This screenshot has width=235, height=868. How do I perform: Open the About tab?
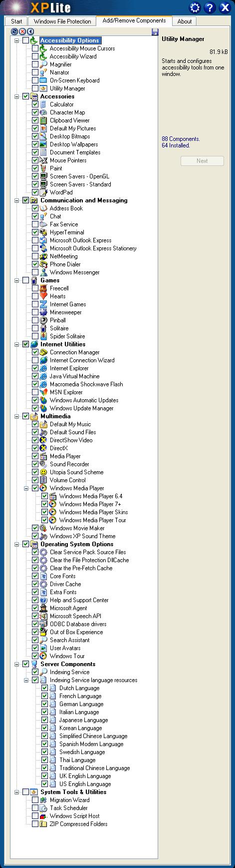click(x=185, y=21)
